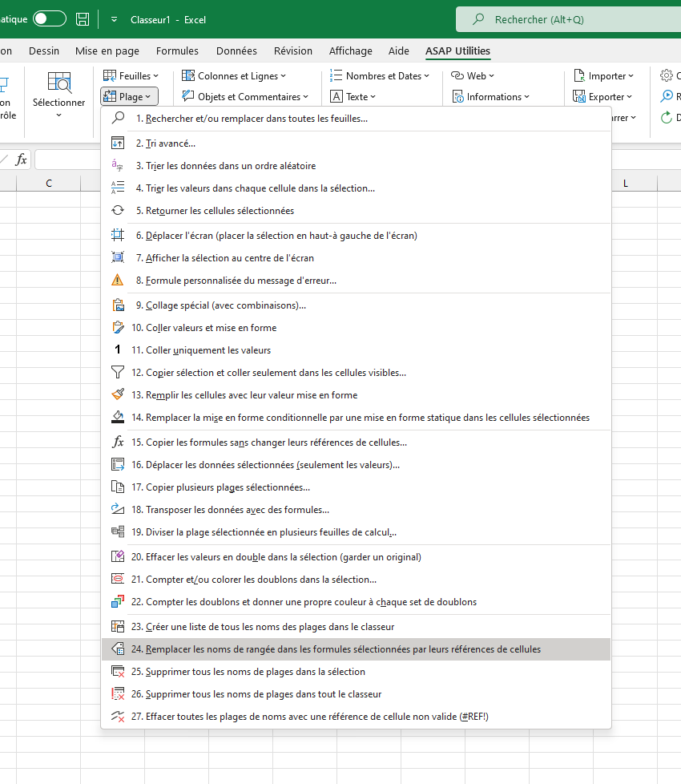
Task: Click the Sélectionner magnifier grid icon
Action: coord(59,83)
